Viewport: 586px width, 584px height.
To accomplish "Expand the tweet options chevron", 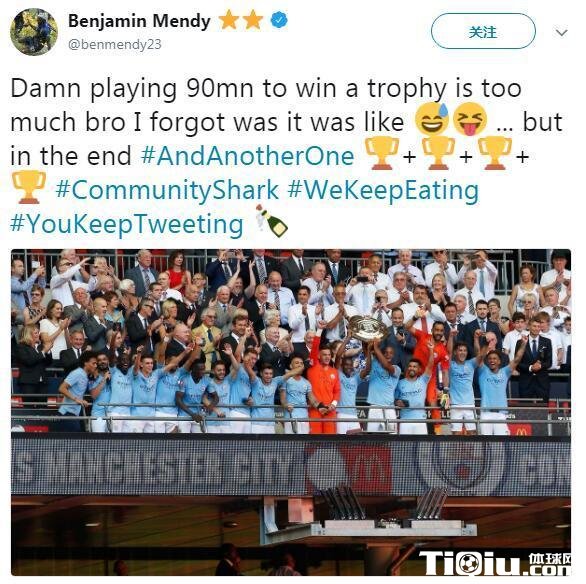I will click(561, 33).
